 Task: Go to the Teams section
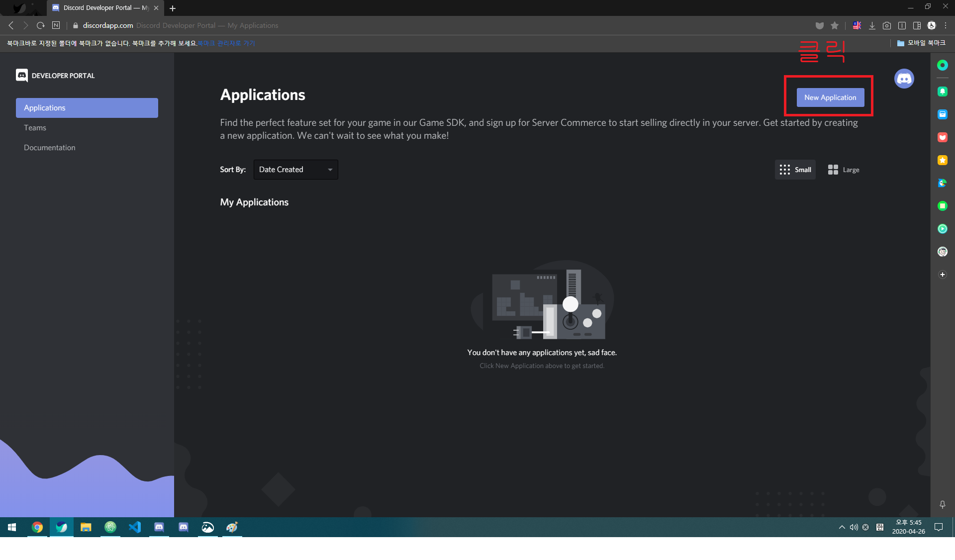[x=35, y=128]
